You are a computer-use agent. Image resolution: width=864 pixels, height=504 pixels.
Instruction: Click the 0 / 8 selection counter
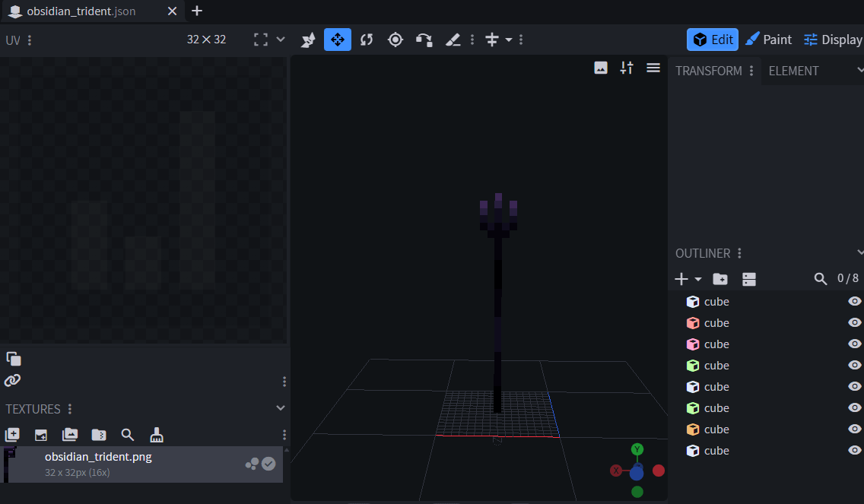847,278
